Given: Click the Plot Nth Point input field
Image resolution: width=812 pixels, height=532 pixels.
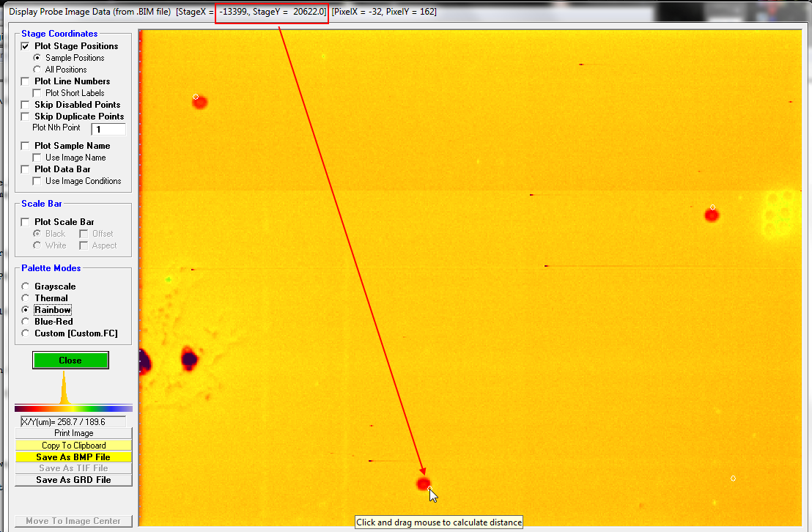Looking at the screenshot, I should coord(108,129).
